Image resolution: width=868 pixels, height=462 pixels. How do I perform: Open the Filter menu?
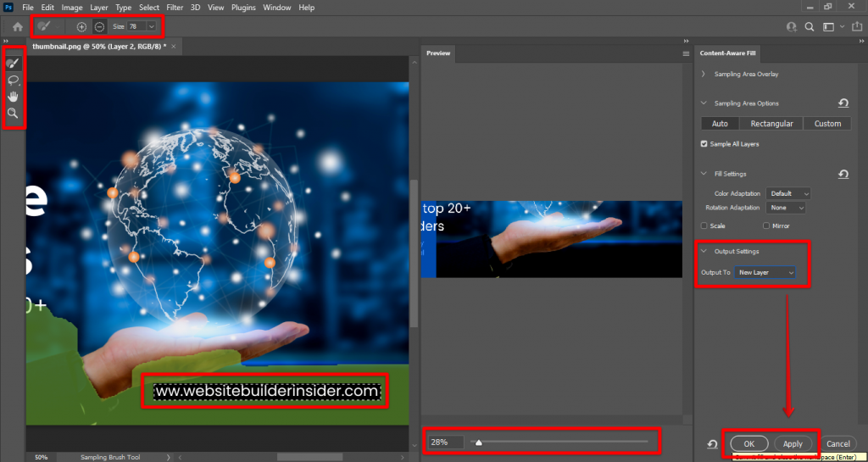[x=175, y=8]
